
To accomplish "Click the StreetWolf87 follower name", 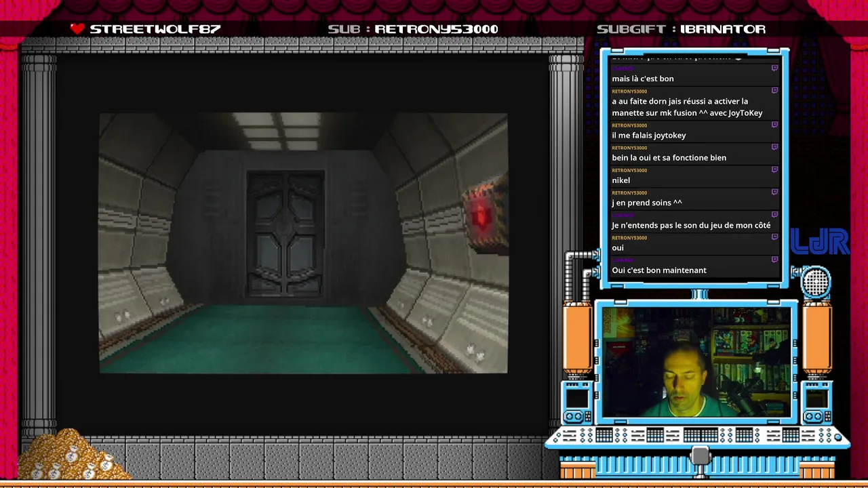I will coord(155,29).
